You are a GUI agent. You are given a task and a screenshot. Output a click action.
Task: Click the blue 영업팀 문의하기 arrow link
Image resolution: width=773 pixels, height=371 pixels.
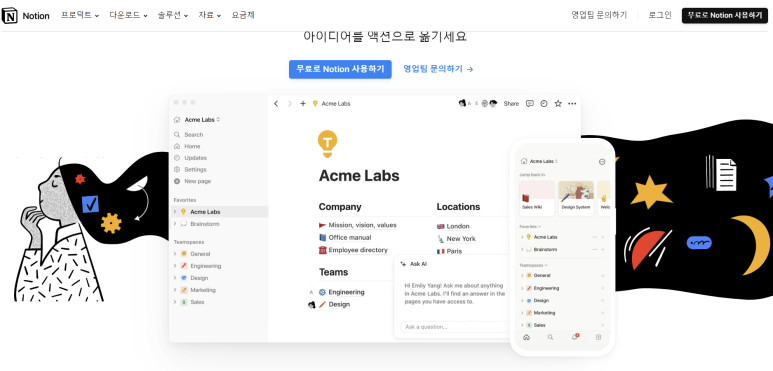438,69
